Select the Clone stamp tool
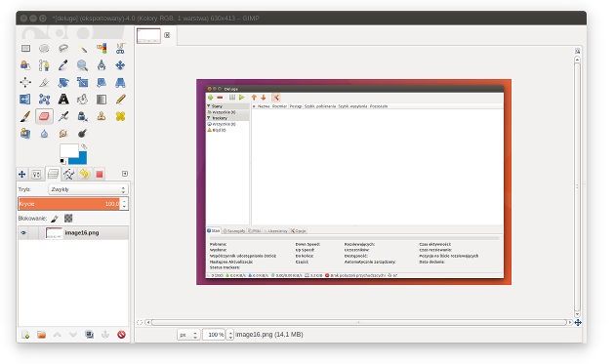This screenshot has width=615, height=364. click(102, 116)
